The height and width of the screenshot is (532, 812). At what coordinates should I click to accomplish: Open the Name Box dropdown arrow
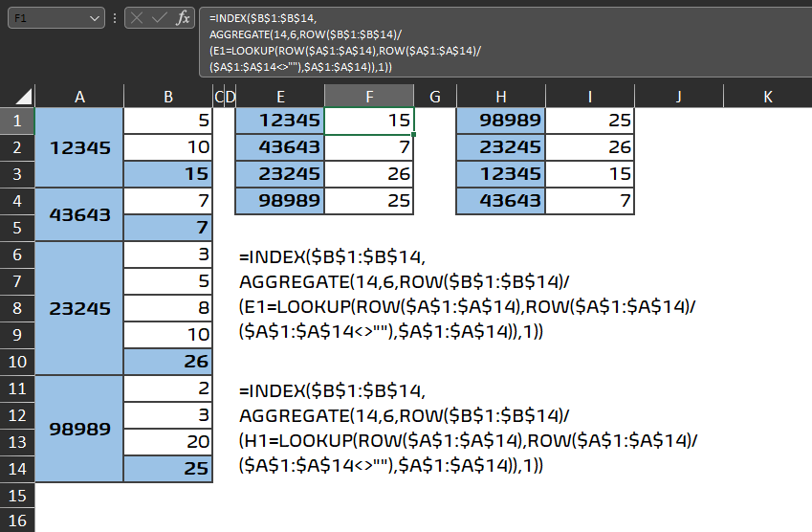coord(95,18)
